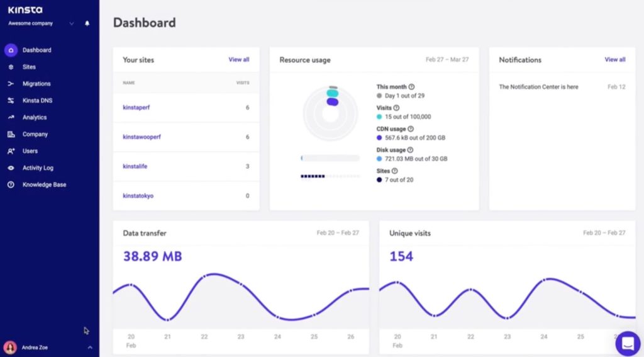Click the Dashboard home icon
Image resolution: width=644 pixels, height=357 pixels.
(11, 50)
